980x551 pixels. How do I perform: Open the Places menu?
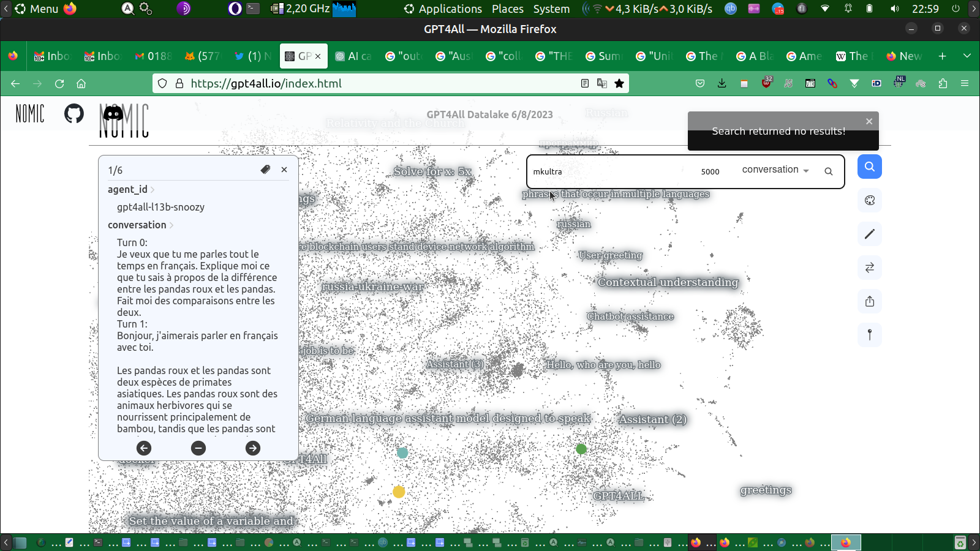[x=508, y=9]
